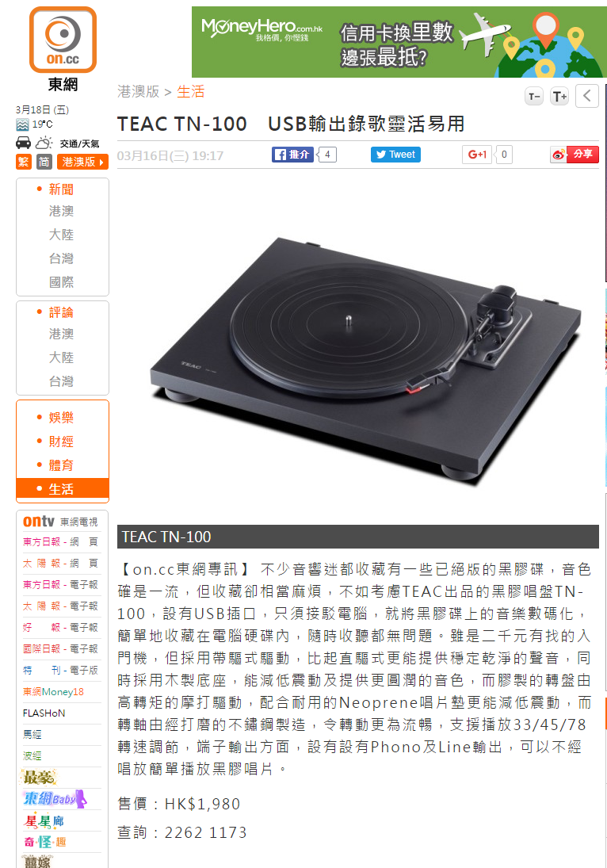Switch to Traditional Chinese 繁
This screenshot has width=607, height=868.
click(23, 162)
